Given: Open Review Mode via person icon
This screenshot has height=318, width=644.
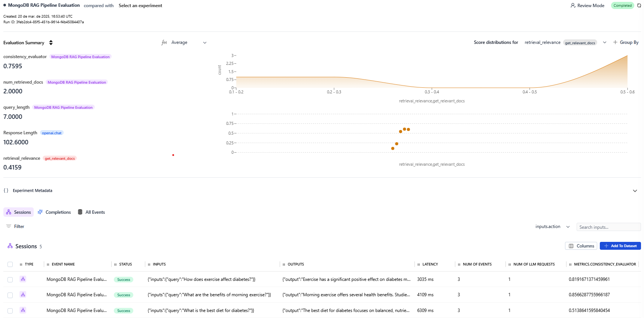Looking at the screenshot, I should point(573,6).
